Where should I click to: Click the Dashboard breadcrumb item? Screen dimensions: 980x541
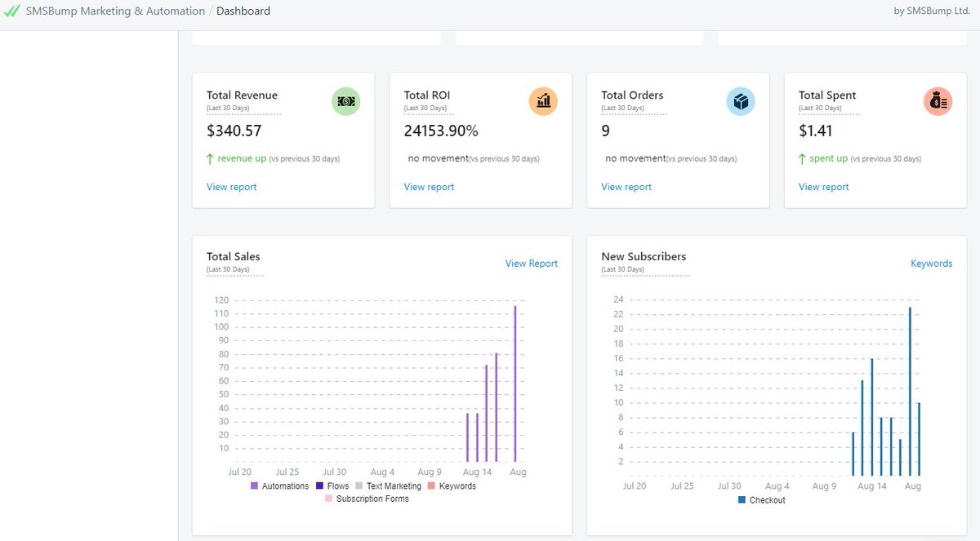[x=243, y=11]
